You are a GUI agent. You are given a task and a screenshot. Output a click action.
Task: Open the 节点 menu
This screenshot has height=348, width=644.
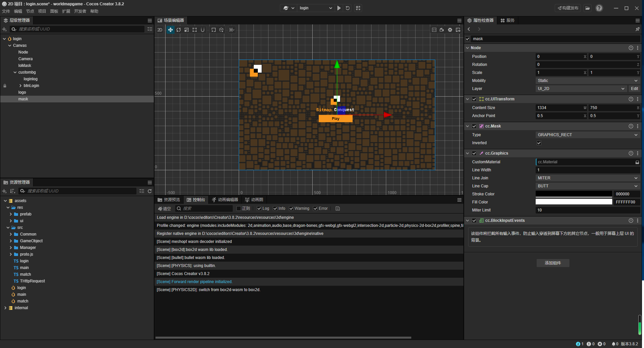pos(30,11)
